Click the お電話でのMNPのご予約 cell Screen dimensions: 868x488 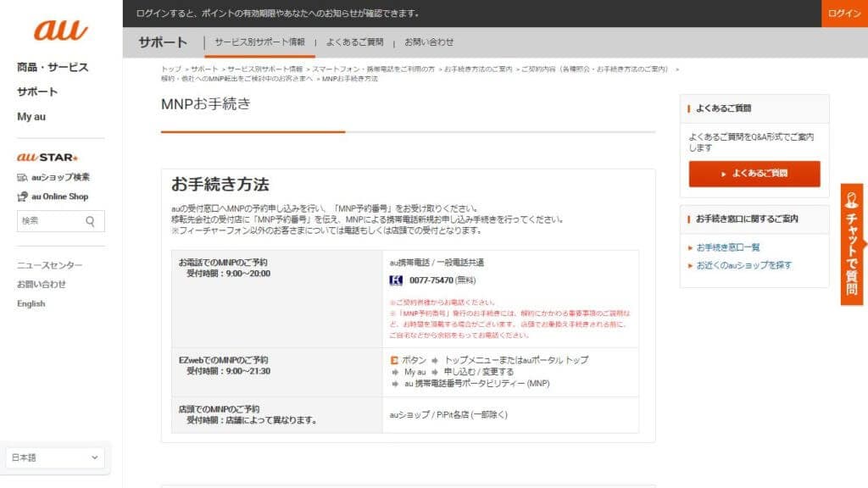click(277, 299)
